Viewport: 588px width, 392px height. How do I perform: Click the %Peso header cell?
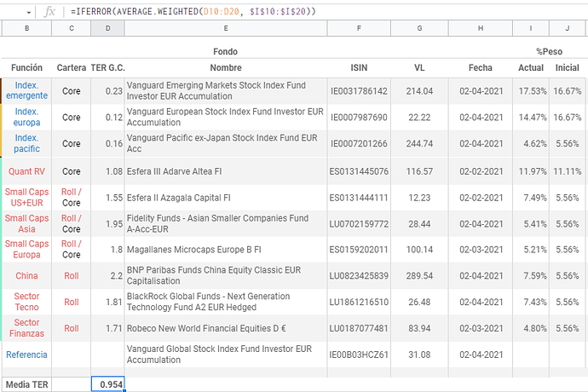(551, 52)
